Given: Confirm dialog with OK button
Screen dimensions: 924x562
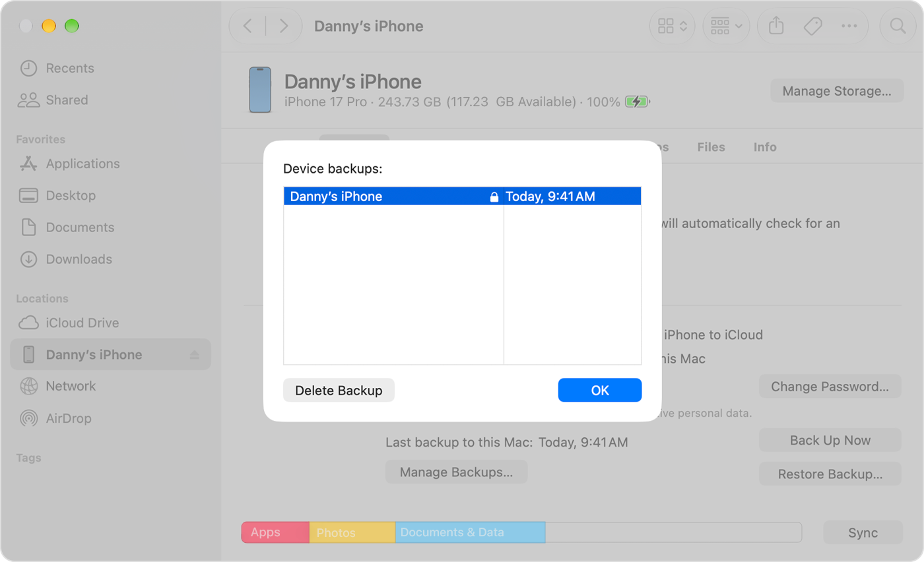Looking at the screenshot, I should tap(600, 390).
